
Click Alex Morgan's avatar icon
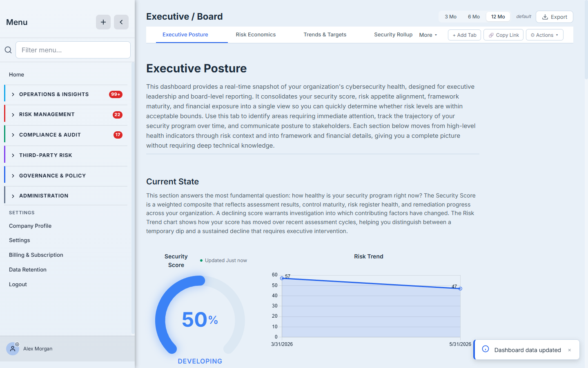point(13,348)
